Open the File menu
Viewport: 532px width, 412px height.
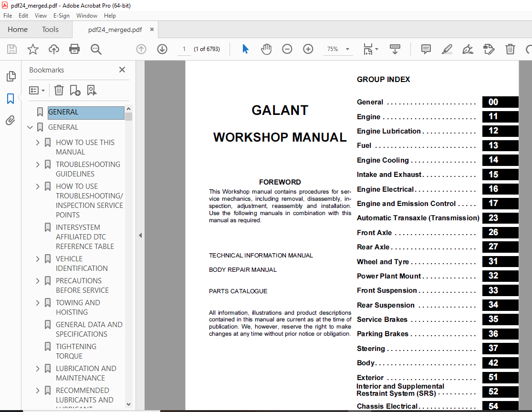[8, 16]
